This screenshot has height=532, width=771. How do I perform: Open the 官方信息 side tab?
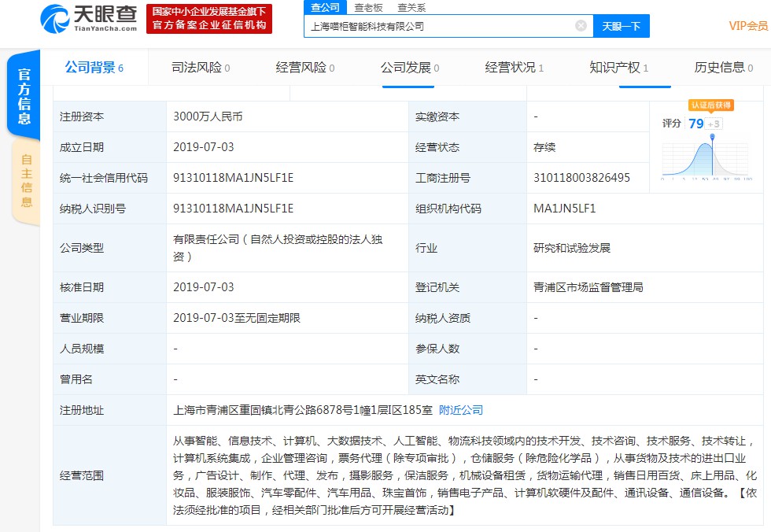click(24, 95)
